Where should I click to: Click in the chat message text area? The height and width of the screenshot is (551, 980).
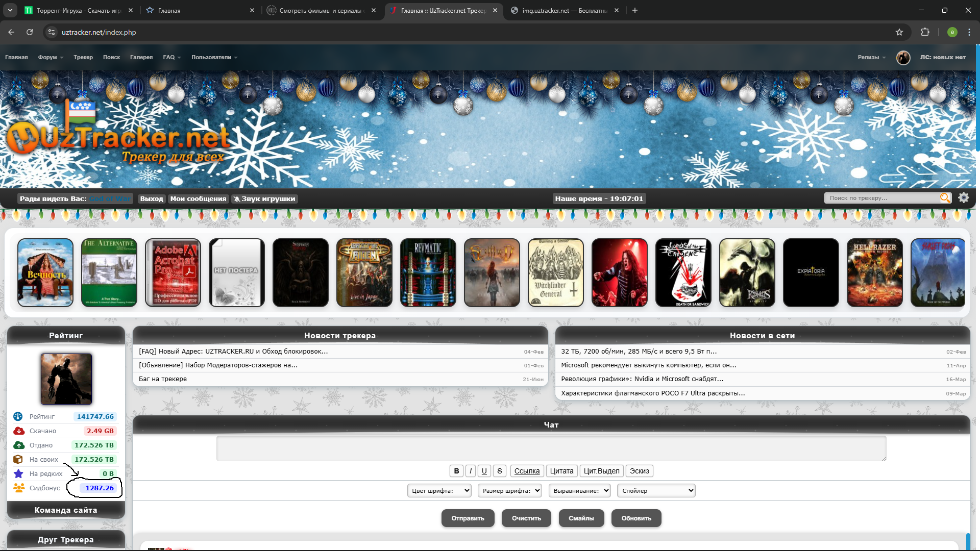(x=551, y=448)
